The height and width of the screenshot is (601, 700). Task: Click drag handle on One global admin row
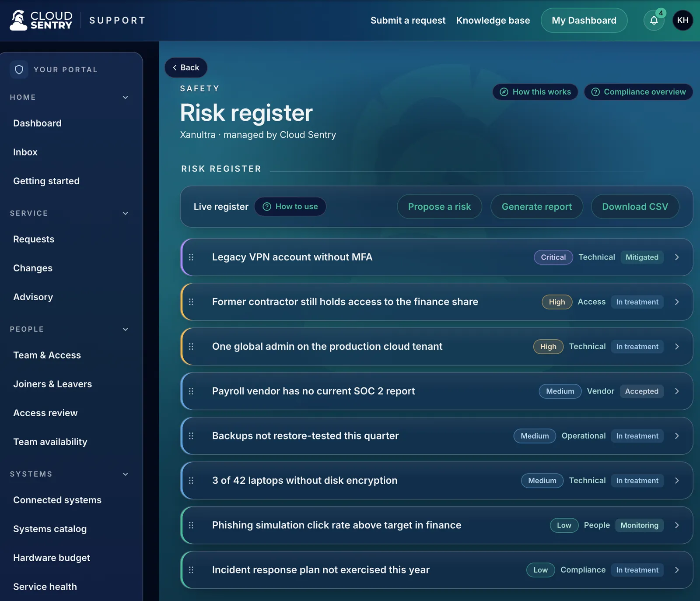(x=191, y=347)
